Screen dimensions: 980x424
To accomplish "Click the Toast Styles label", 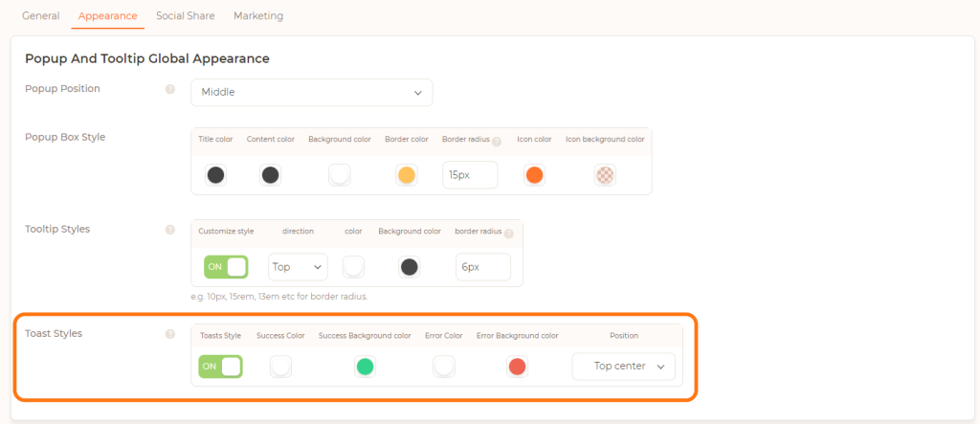I will 54,333.
